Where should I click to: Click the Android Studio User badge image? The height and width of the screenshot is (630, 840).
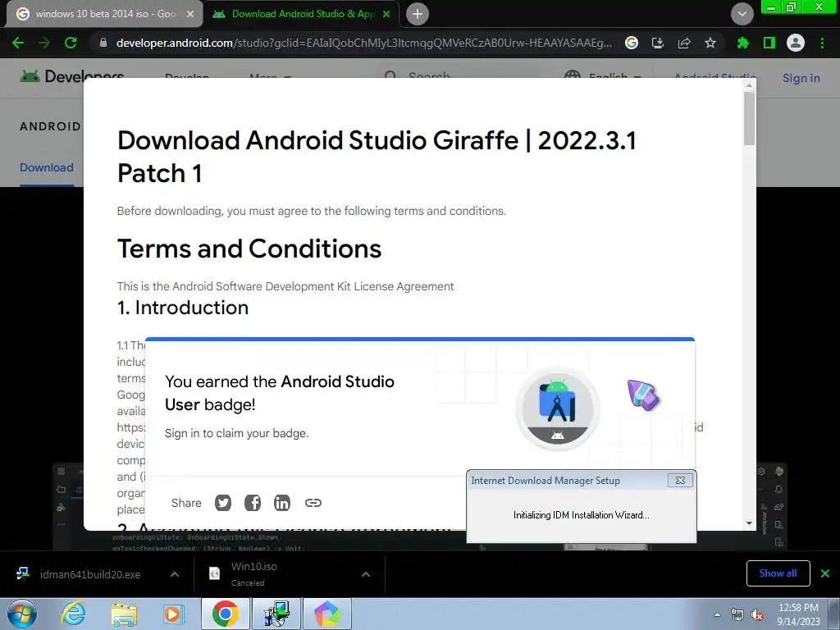coord(558,409)
